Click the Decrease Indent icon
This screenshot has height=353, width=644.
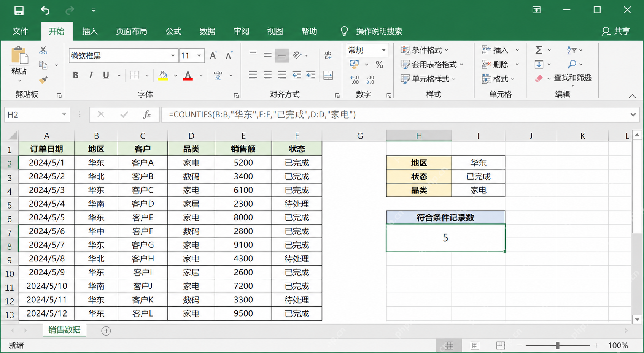[297, 75]
